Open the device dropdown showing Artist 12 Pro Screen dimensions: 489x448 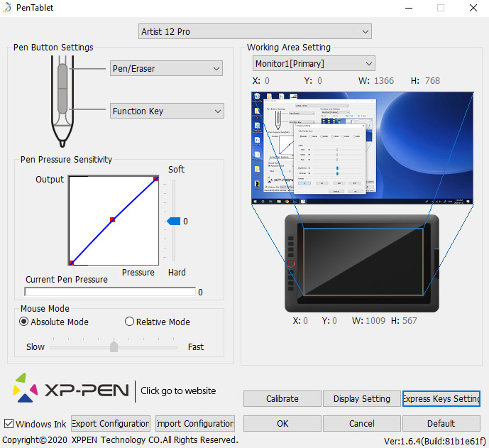(x=255, y=31)
